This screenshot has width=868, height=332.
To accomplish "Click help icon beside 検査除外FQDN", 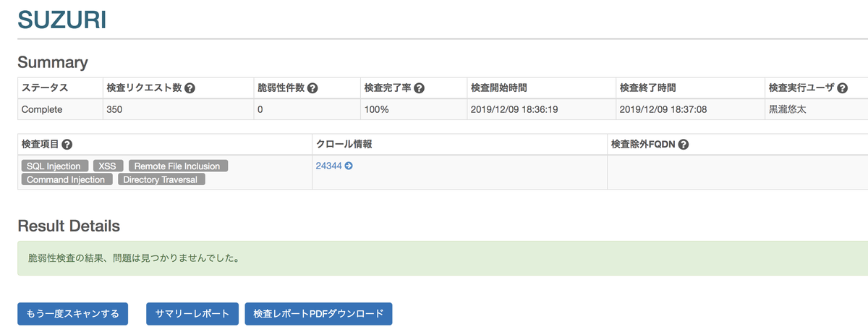I will pyautogui.click(x=684, y=145).
